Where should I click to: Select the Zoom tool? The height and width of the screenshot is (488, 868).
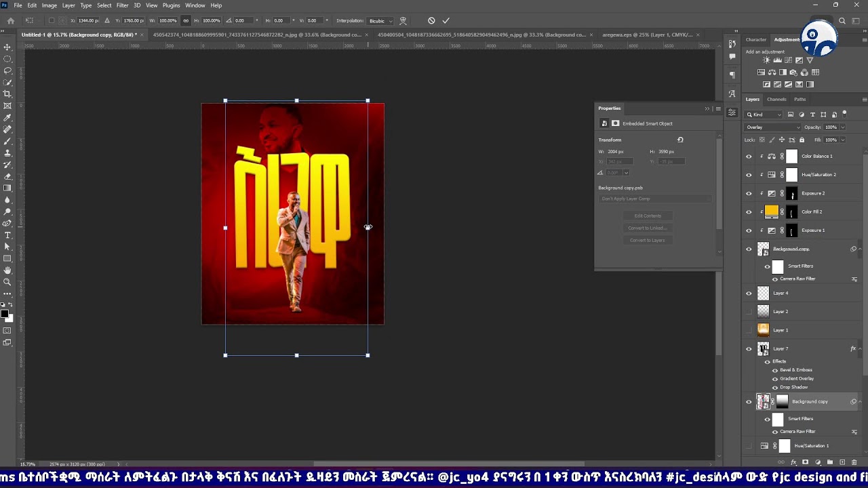[x=7, y=282]
